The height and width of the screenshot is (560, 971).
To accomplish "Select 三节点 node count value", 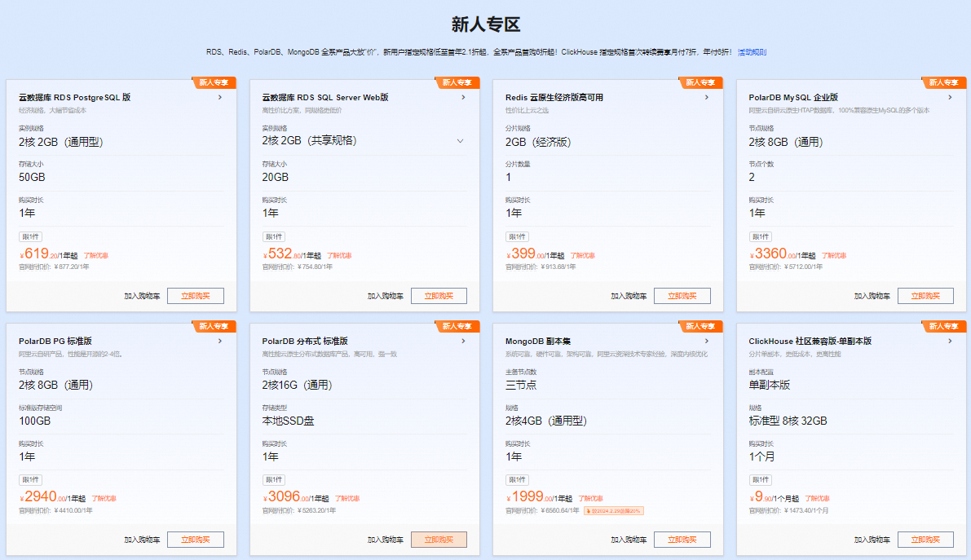I will pos(521,385).
